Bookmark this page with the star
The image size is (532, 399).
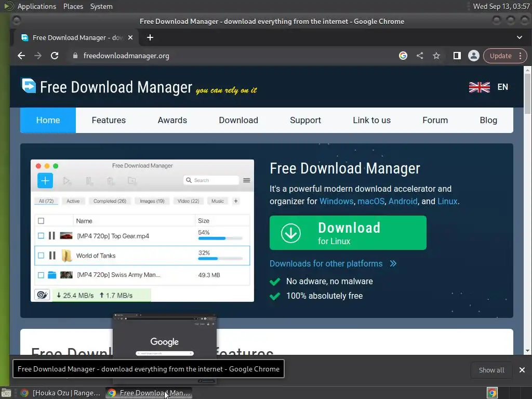click(x=436, y=56)
